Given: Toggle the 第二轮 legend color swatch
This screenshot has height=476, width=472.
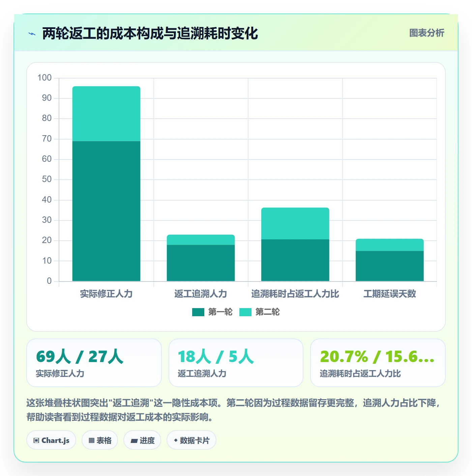Looking at the screenshot, I should [245, 312].
